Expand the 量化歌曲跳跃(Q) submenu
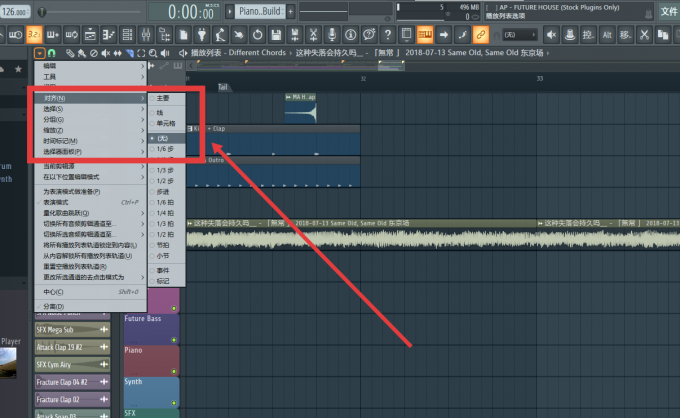This screenshot has height=418, width=680. (91, 213)
